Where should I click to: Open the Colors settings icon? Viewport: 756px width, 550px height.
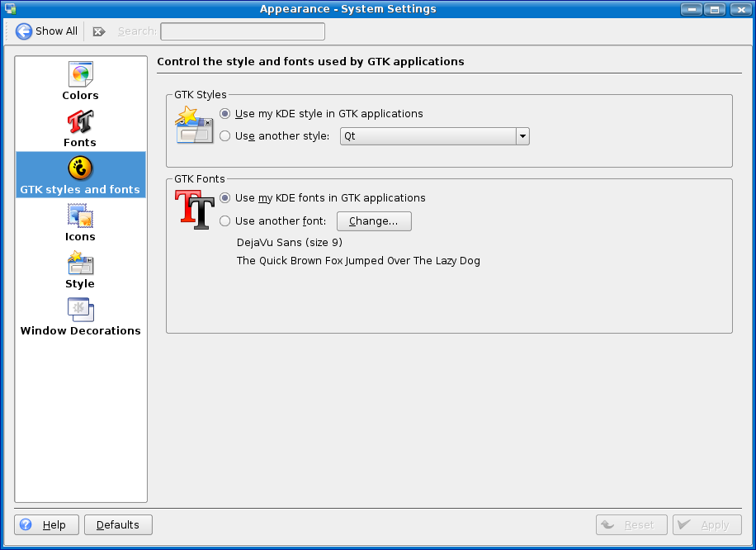click(x=80, y=75)
